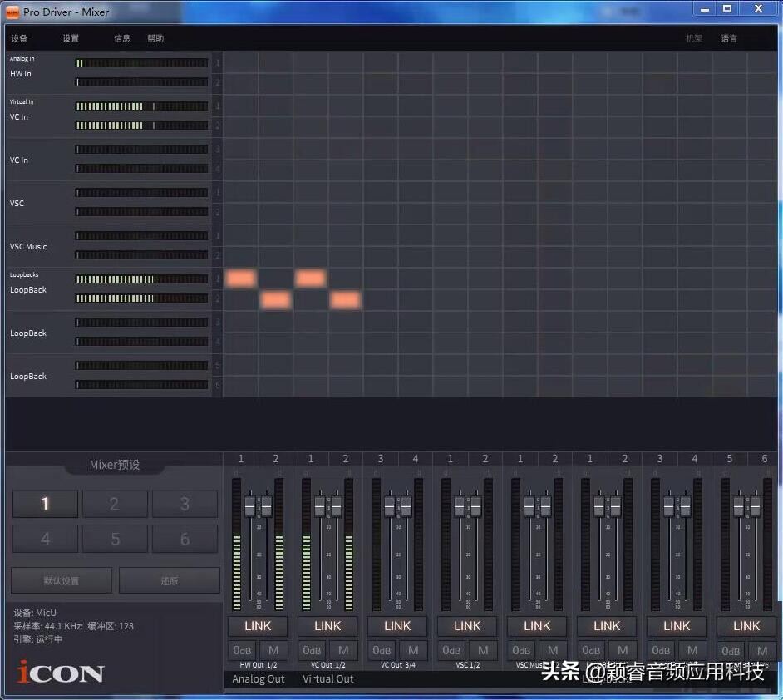Toggle LINK on the VSC Music strip
This screenshot has width=783, height=700.
coord(537,626)
